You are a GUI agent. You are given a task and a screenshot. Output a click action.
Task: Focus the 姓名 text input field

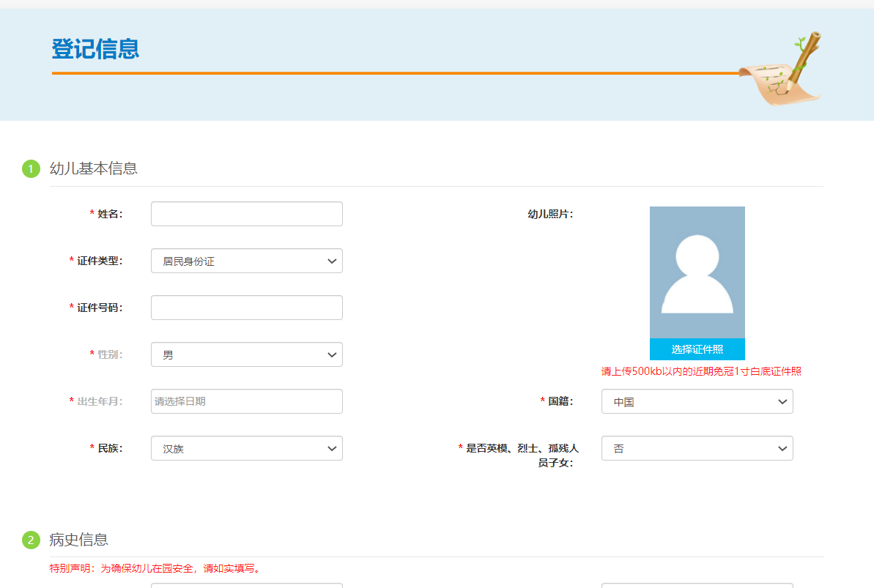pyautogui.click(x=246, y=214)
